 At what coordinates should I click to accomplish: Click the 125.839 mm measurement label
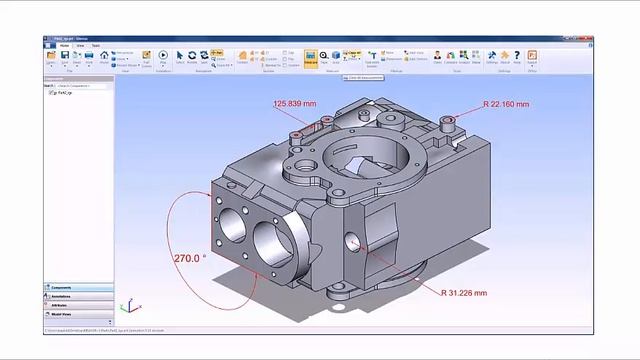pyautogui.click(x=295, y=104)
